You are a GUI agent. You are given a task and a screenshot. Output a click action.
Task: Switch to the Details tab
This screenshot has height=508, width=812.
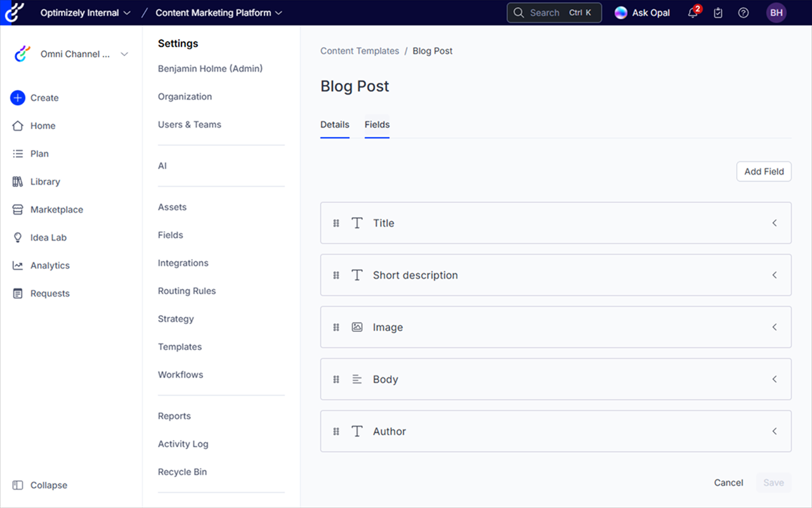click(335, 125)
